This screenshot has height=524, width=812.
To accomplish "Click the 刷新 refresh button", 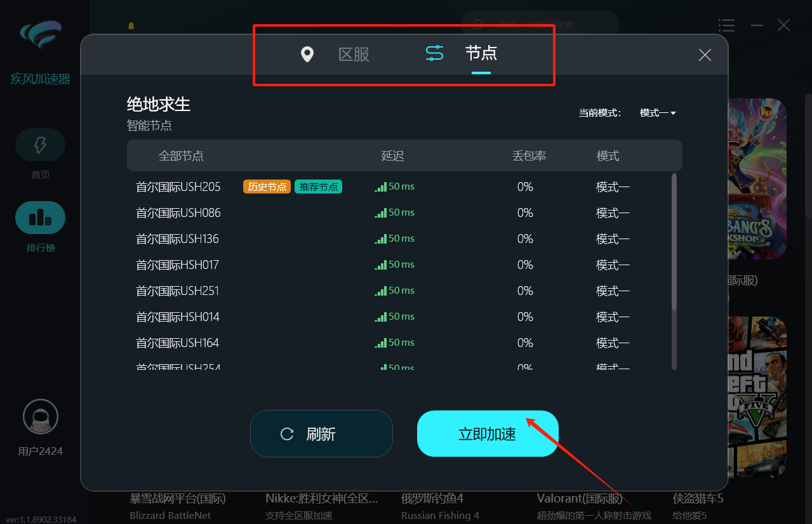I will (x=321, y=434).
